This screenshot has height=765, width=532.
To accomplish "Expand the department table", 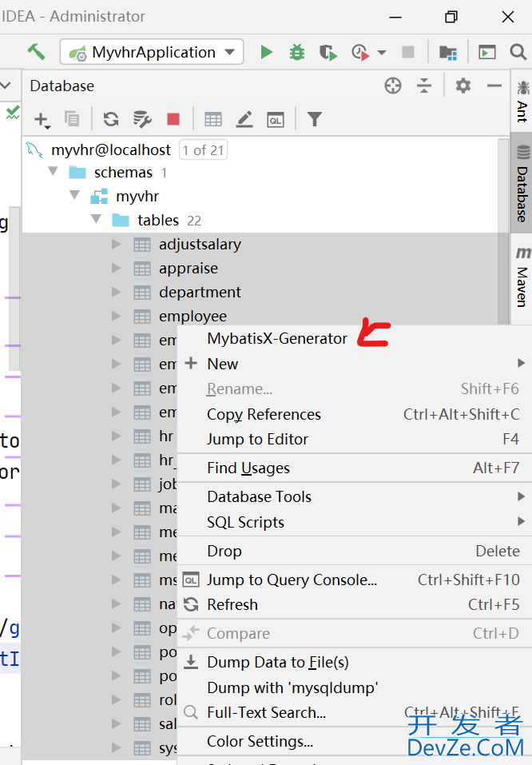I will [116, 292].
